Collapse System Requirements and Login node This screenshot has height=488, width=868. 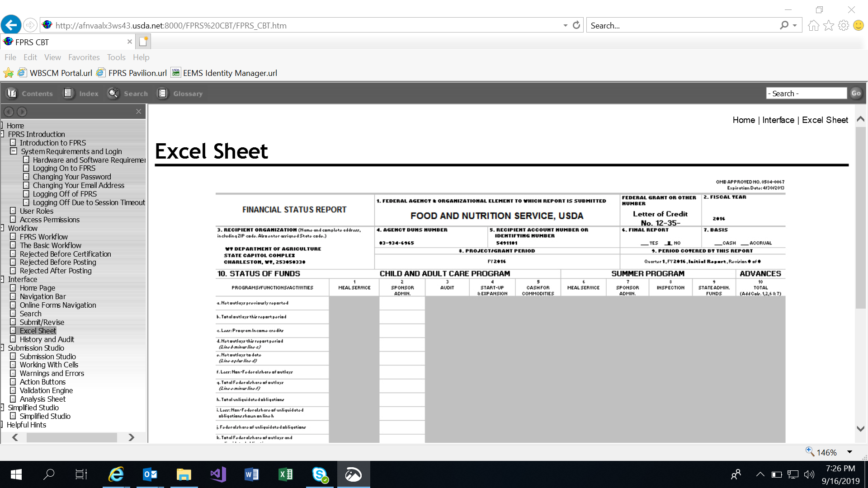[14, 151]
